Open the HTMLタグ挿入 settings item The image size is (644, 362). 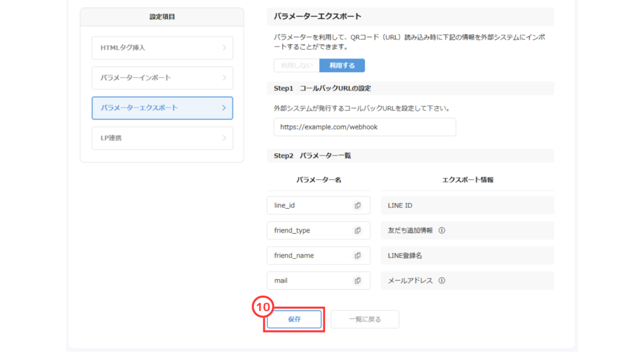point(162,48)
